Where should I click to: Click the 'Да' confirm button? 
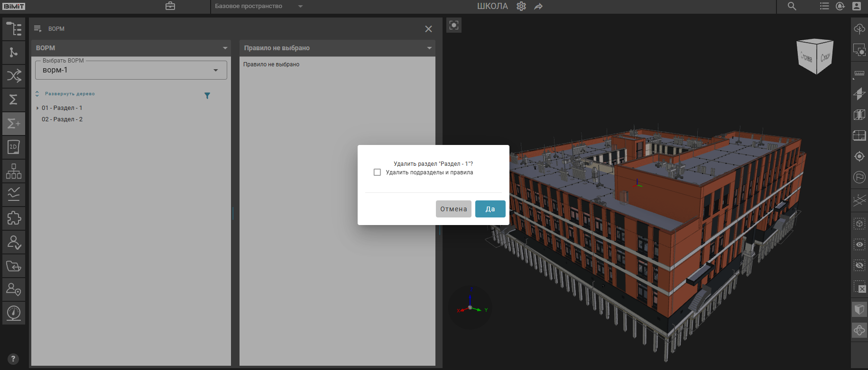(x=490, y=209)
